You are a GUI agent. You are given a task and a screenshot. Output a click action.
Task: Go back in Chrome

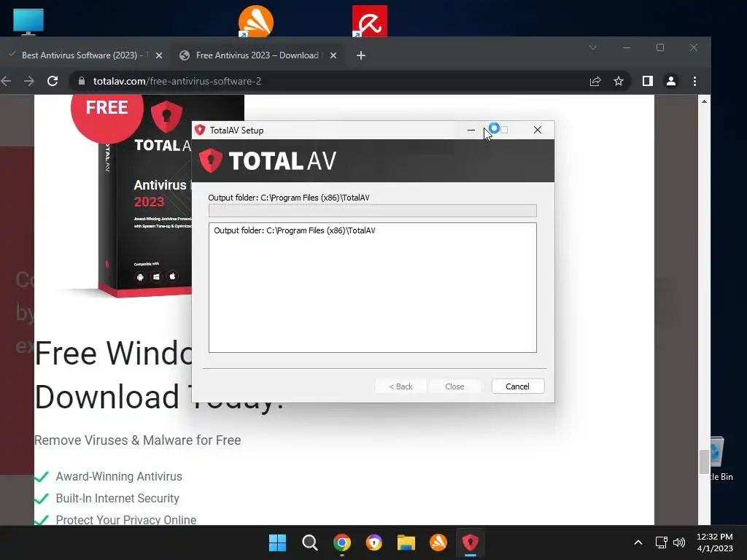point(6,82)
